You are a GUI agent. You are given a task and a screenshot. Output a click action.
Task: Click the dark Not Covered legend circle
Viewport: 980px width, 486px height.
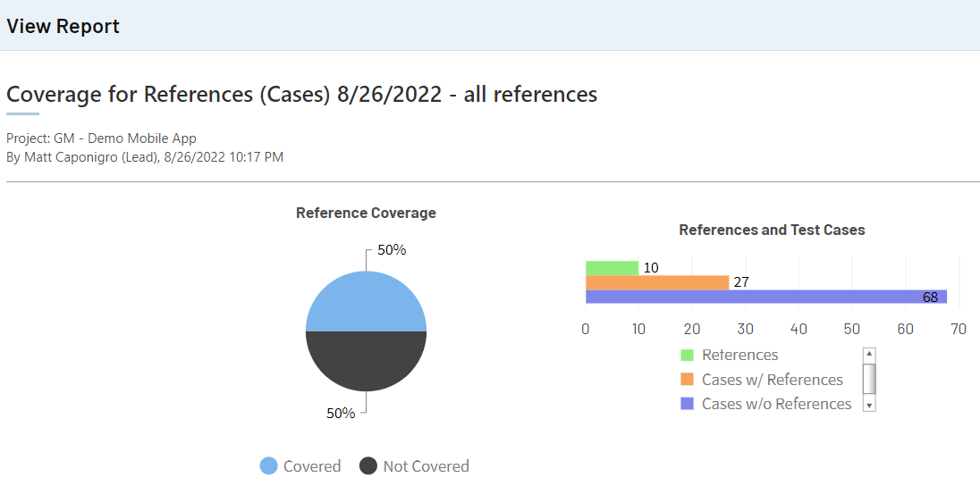pyautogui.click(x=368, y=466)
